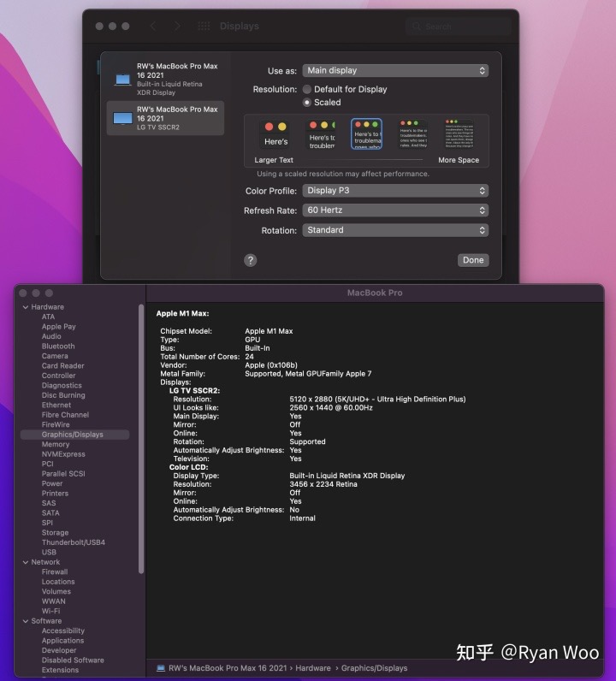This screenshot has width=616, height=681.
Task: Select Disabled Software under Software
Action: click(x=73, y=660)
